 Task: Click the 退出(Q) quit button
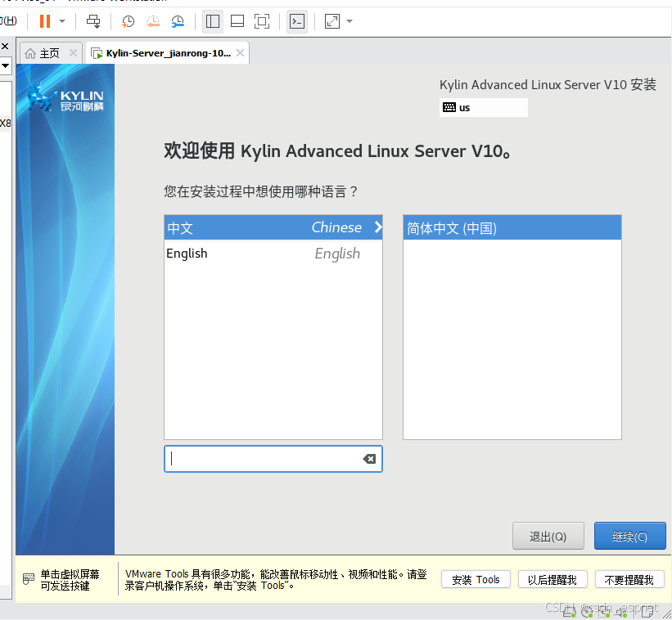[x=548, y=536]
